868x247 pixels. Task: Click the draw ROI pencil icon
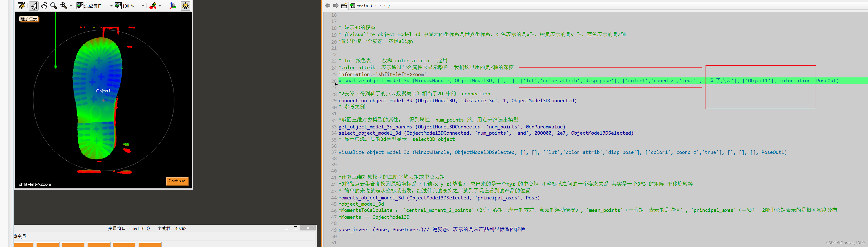click(x=153, y=6)
